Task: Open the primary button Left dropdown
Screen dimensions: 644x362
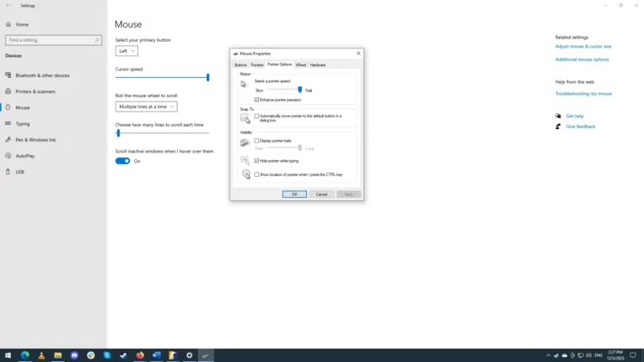Action: (127, 51)
